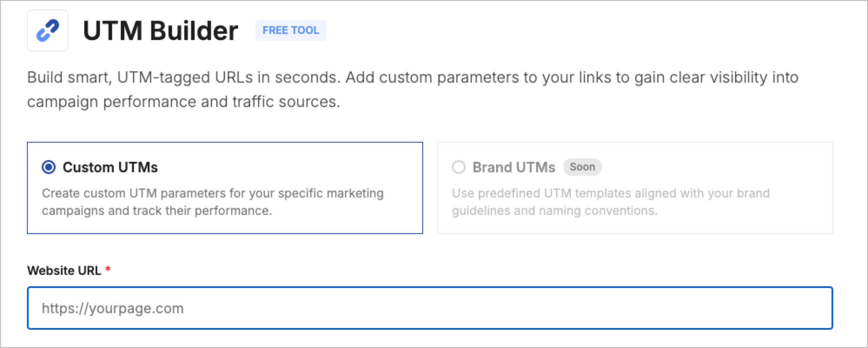The image size is (868, 348).
Task: Click the Brand UTMs description text
Action: coord(610,202)
